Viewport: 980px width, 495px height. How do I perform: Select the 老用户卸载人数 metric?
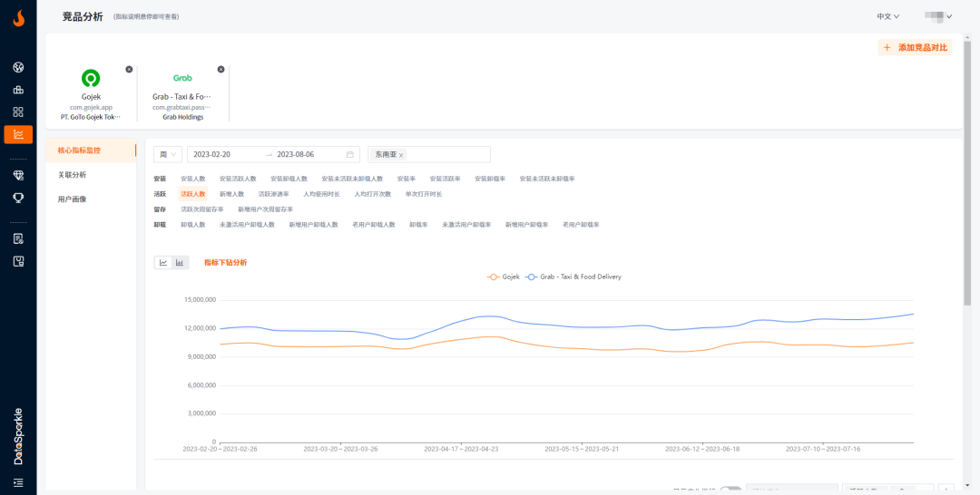click(x=373, y=224)
